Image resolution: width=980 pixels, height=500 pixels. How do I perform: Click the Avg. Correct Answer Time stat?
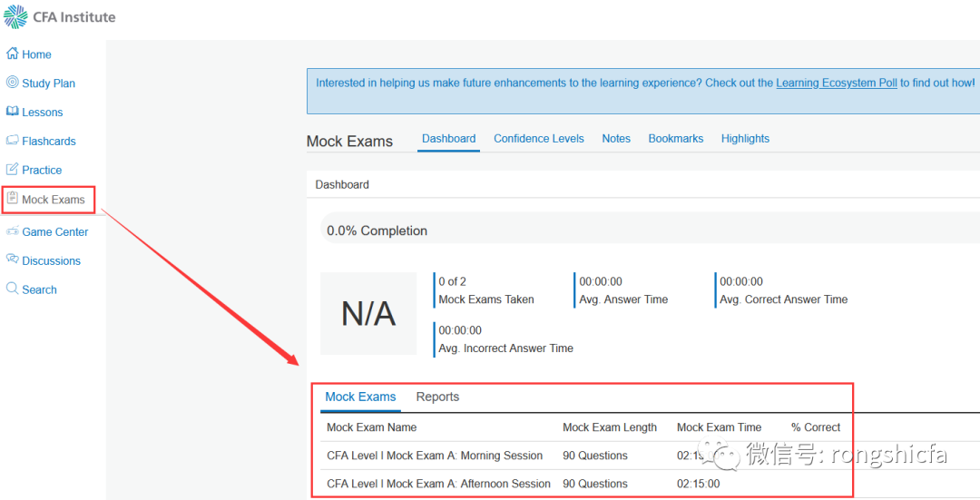[x=783, y=290]
